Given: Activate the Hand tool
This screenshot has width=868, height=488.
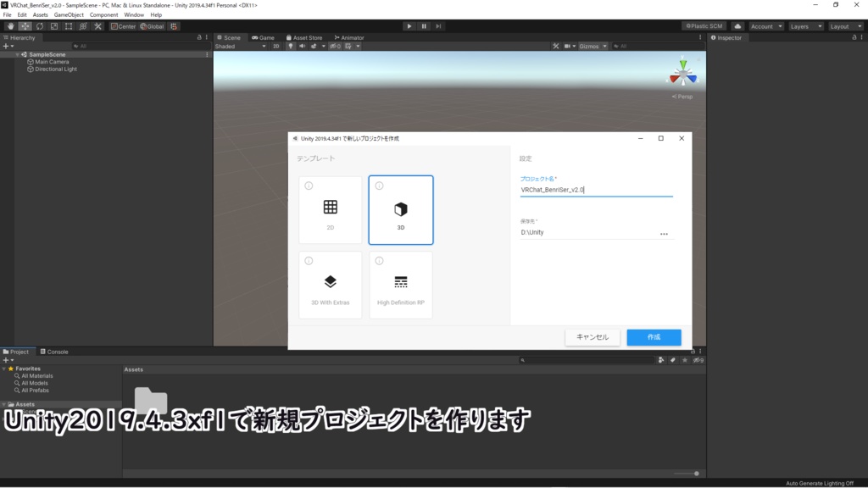Looking at the screenshot, I should click(10, 26).
